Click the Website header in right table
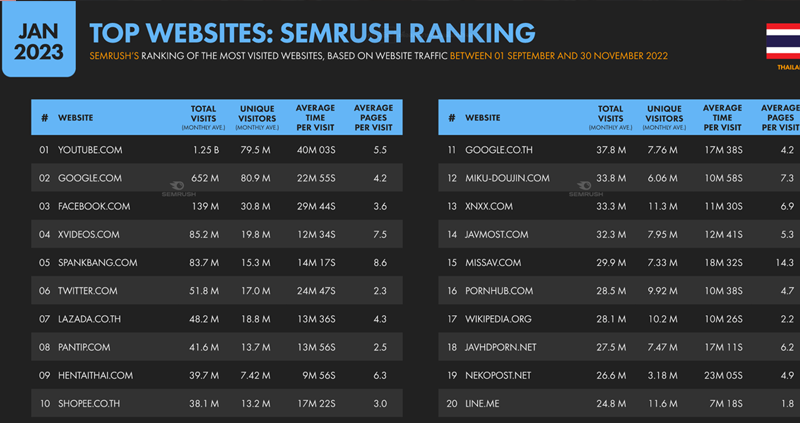The height and width of the screenshot is (423, 800). pyautogui.click(x=483, y=118)
